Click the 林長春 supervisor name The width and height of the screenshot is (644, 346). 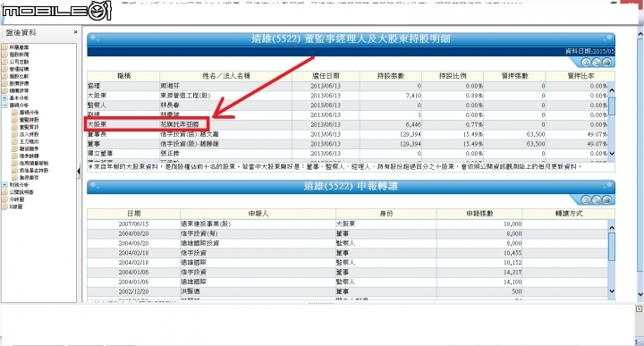point(170,105)
